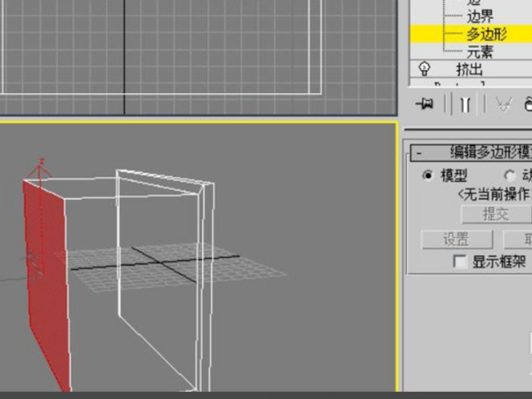The image size is (532, 399).
Task: Toggle the lightbulb for 挤出 modifier
Action: (x=425, y=68)
